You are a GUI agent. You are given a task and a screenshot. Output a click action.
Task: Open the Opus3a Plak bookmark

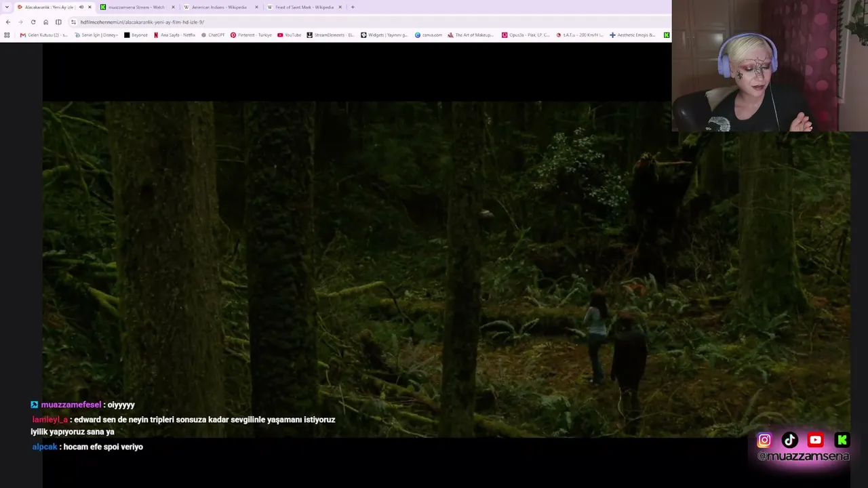click(x=526, y=35)
